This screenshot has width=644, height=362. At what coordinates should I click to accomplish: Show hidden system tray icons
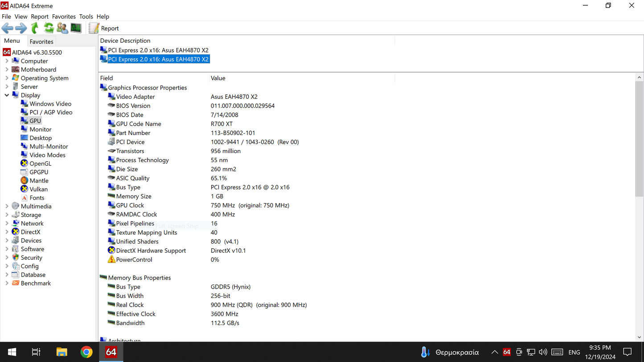(x=494, y=352)
